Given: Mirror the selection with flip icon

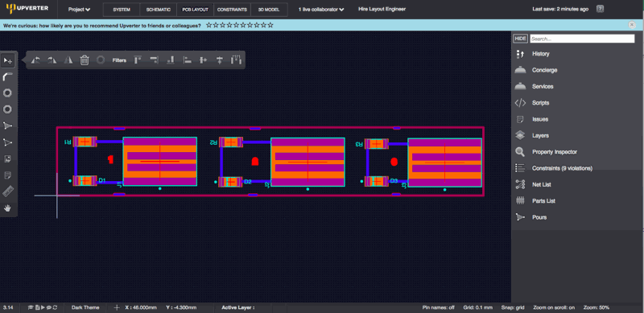Looking at the screenshot, I should pos(68,60).
